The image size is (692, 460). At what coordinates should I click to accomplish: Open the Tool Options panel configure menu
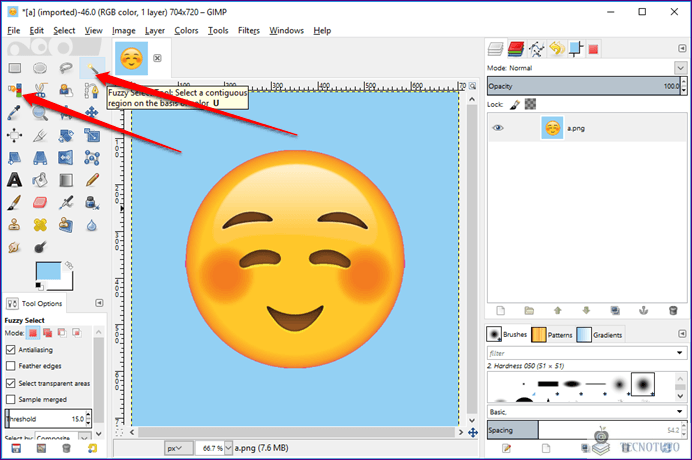click(x=99, y=303)
